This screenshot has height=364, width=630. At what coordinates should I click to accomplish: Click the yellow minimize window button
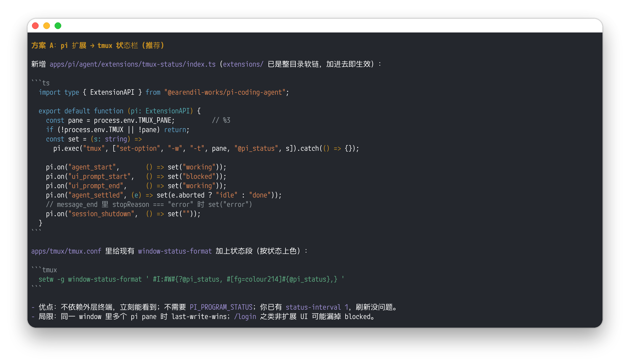click(46, 26)
